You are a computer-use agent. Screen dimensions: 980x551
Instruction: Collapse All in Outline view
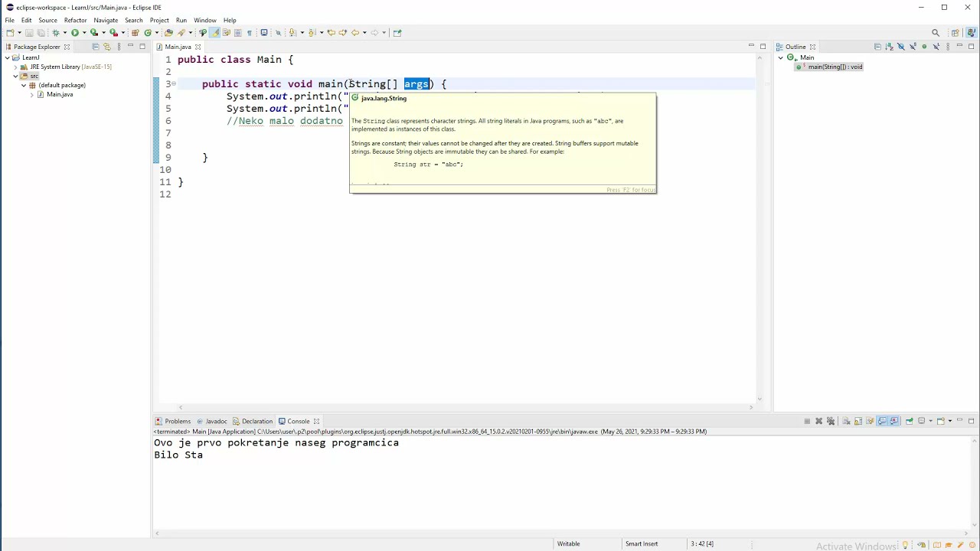point(878,47)
